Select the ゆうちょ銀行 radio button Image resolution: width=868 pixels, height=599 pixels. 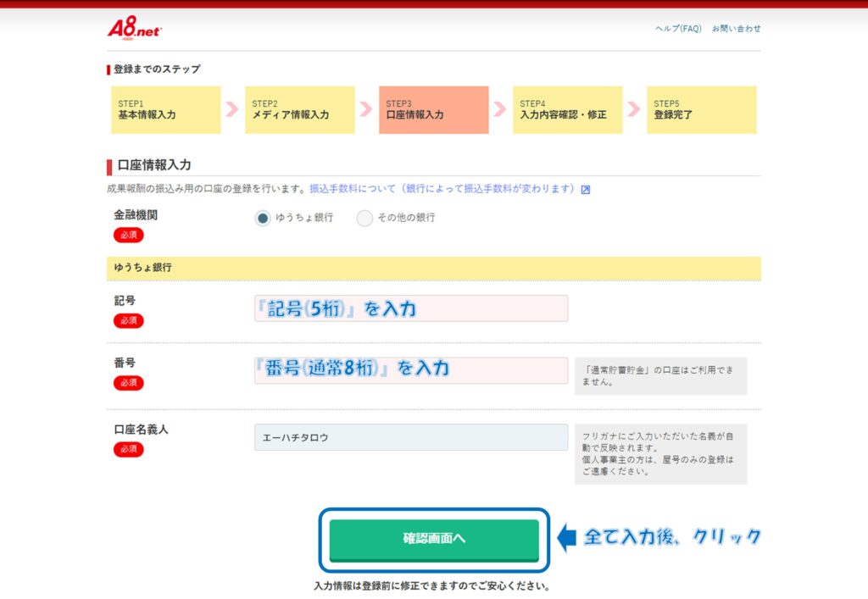263,218
